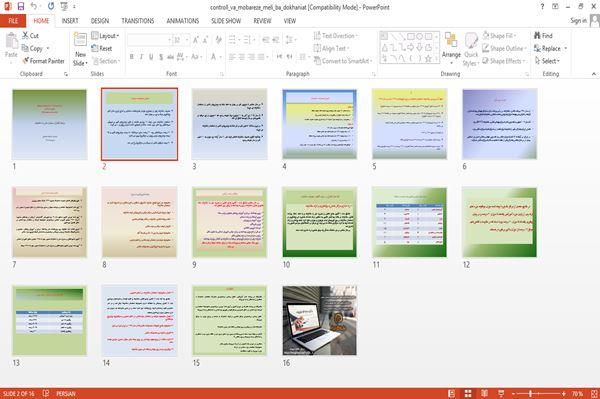Switch to the VIEW tab
The height and width of the screenshot is (399, 600).
[290, 21]
